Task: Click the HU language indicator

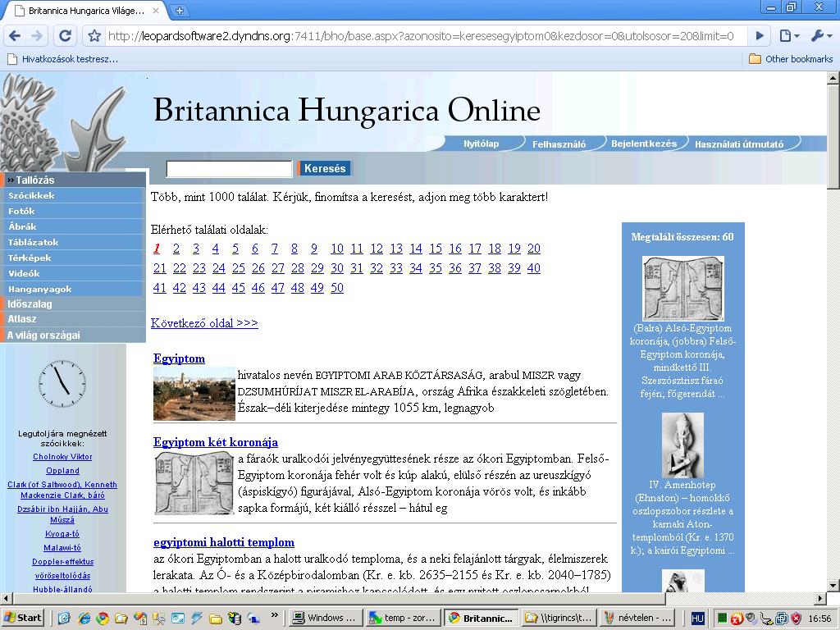Action: (697, 619)
